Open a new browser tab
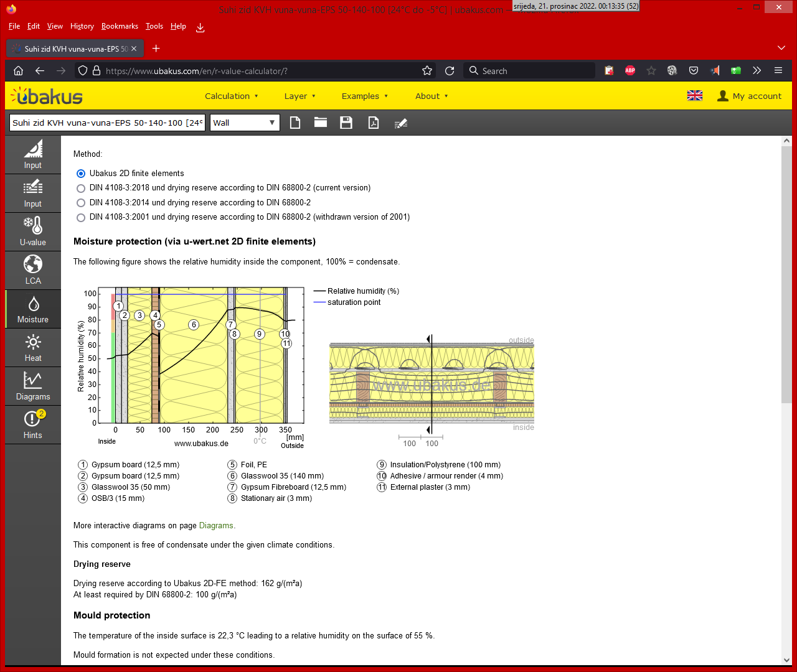 coord(156,49)
